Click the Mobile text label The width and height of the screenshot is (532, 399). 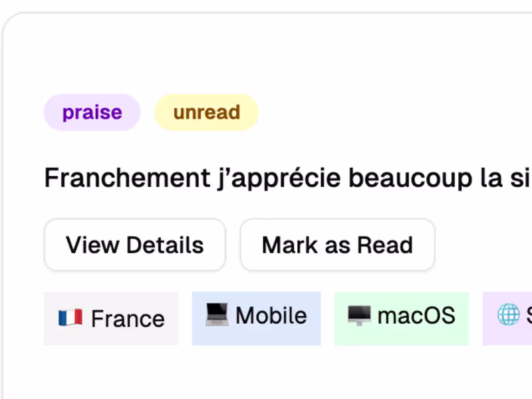271,315
